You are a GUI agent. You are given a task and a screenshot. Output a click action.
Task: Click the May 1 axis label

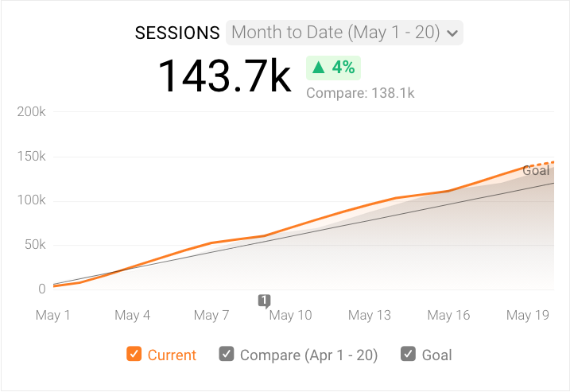tap(53, 316)
